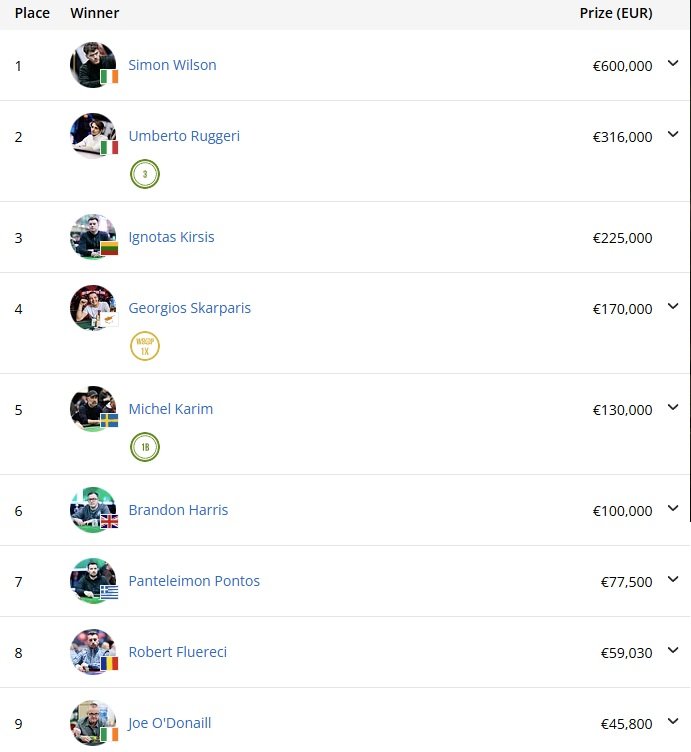Open Joe O'Donaill's player page link
The image size is (691, 752).
tap(170, 723)
